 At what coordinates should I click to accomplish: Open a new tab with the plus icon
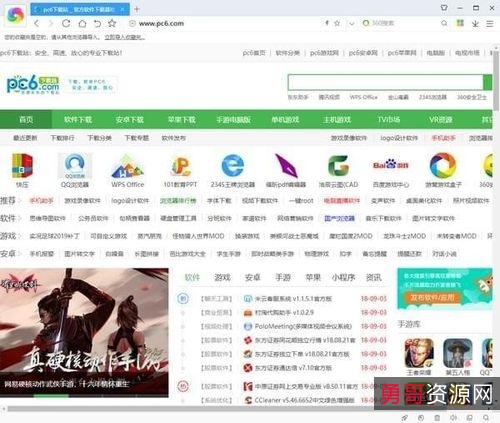pos(137,9)
